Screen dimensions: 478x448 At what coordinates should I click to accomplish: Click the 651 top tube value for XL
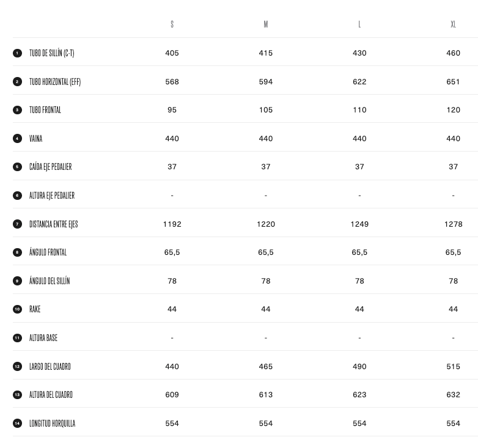coord(453,82)
